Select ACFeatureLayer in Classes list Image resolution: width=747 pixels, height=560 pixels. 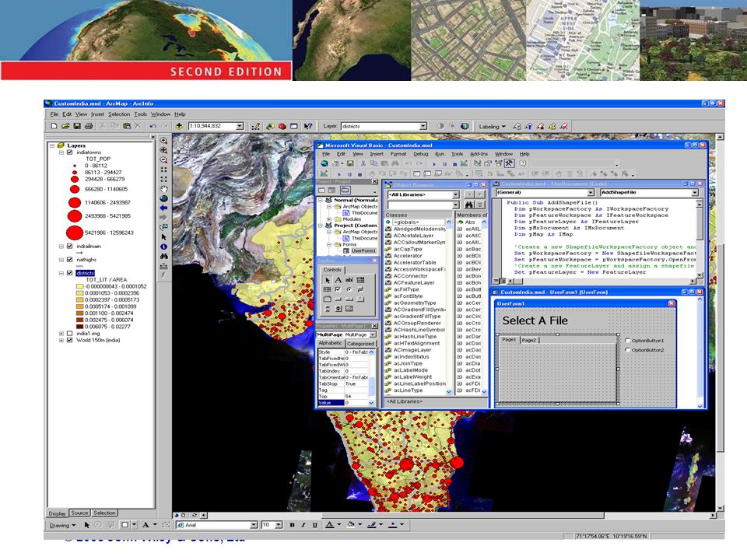(413, 282)
